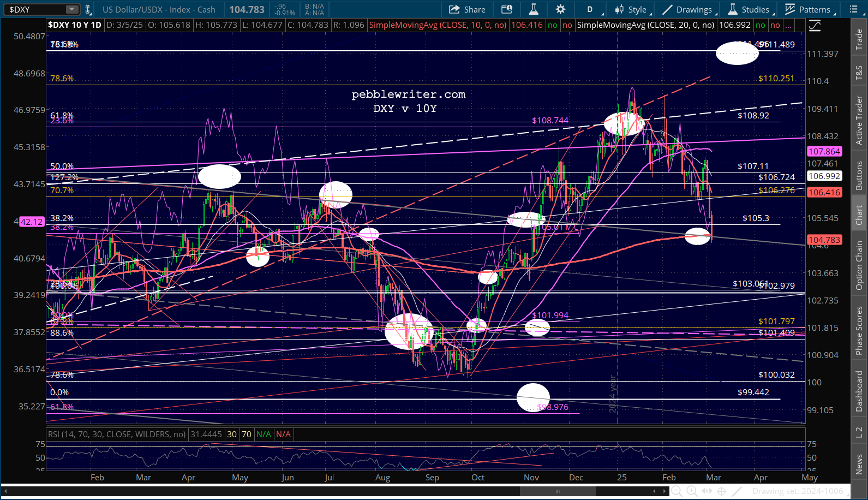Click the scroll-right arrow below the chart
Viewport: 868px width, 500px height.
coord(664,491)
